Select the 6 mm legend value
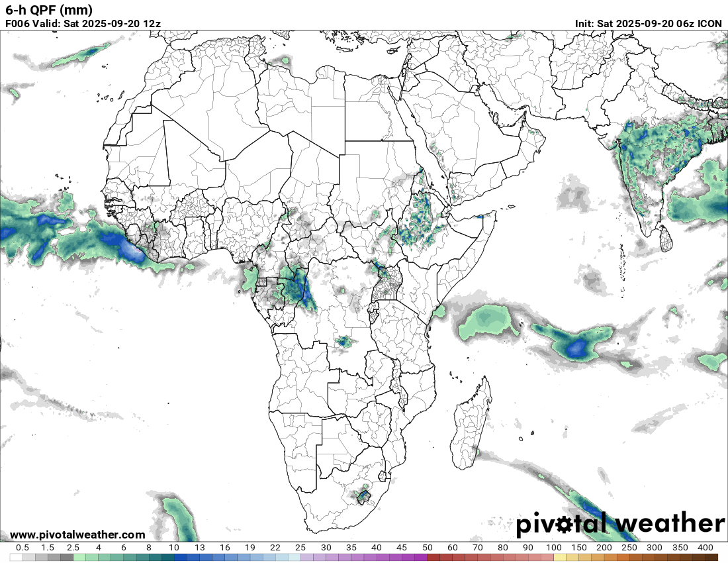This screenshot has width=728, height=563. (x=124, y=548)
